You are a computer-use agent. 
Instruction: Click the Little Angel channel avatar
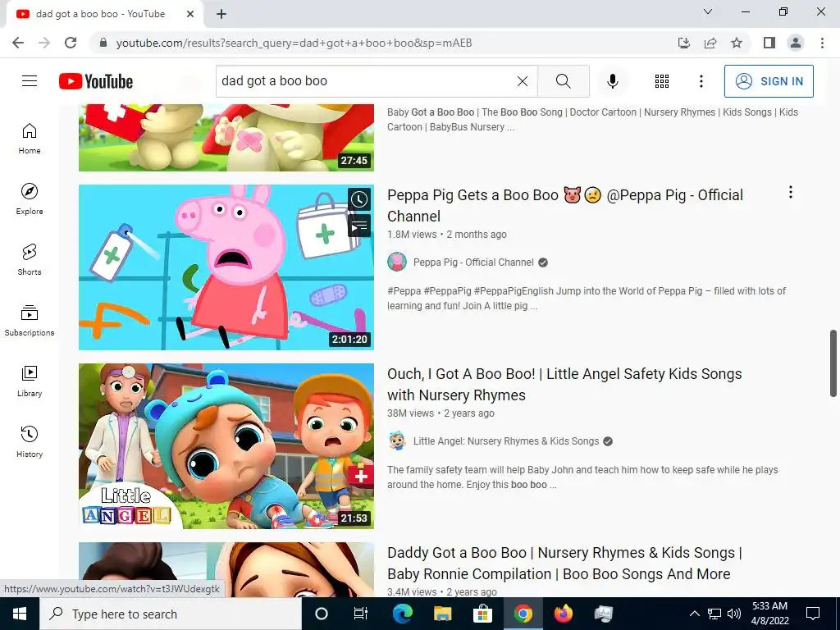(397, 441)
